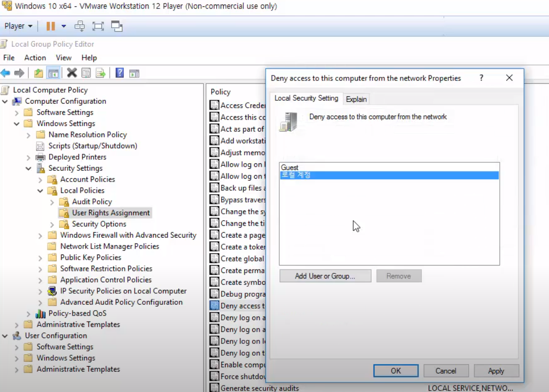Viewport: 549px width, 392px height.
Task: Select Windows Firewall with Advanced Security
Action: [128, 235]
